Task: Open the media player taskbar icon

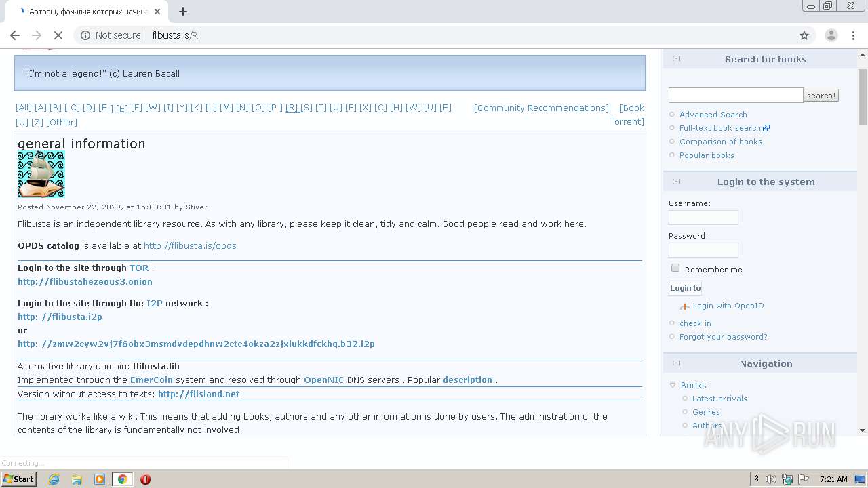Action: 100,479
